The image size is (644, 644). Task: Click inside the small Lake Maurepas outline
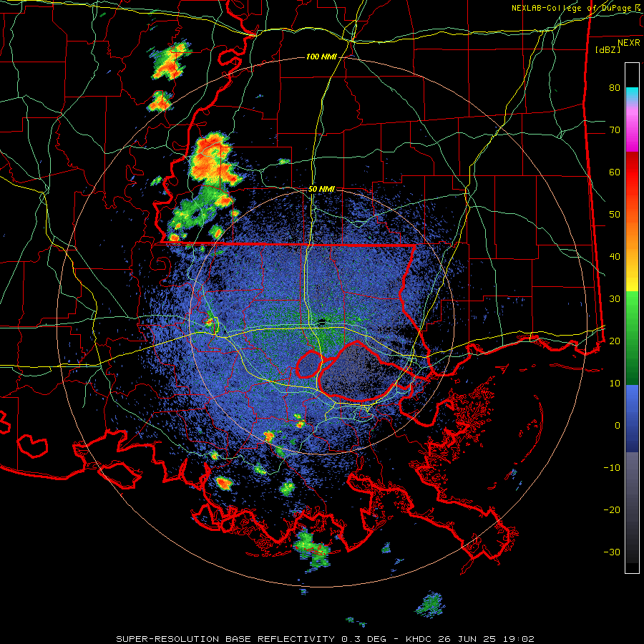[309, 364]
